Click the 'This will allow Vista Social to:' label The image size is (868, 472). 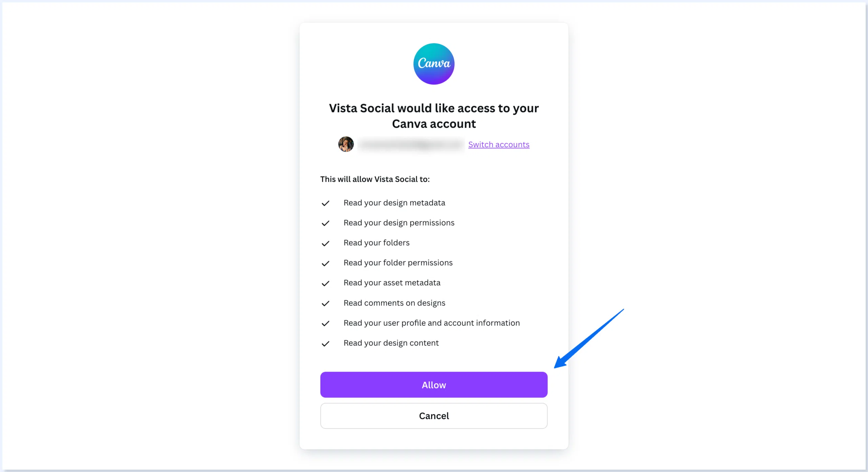coord(375,179)
